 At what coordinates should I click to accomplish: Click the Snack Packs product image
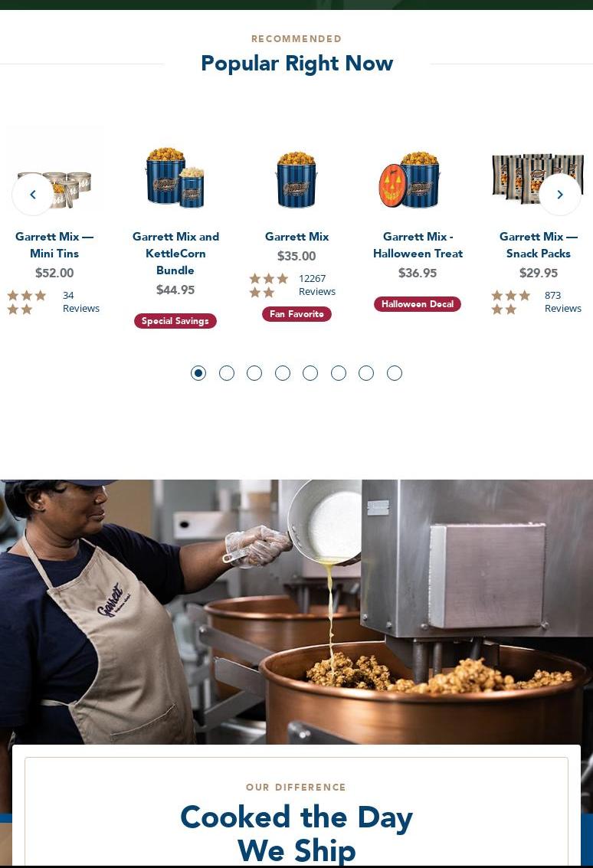coord(538,177)
